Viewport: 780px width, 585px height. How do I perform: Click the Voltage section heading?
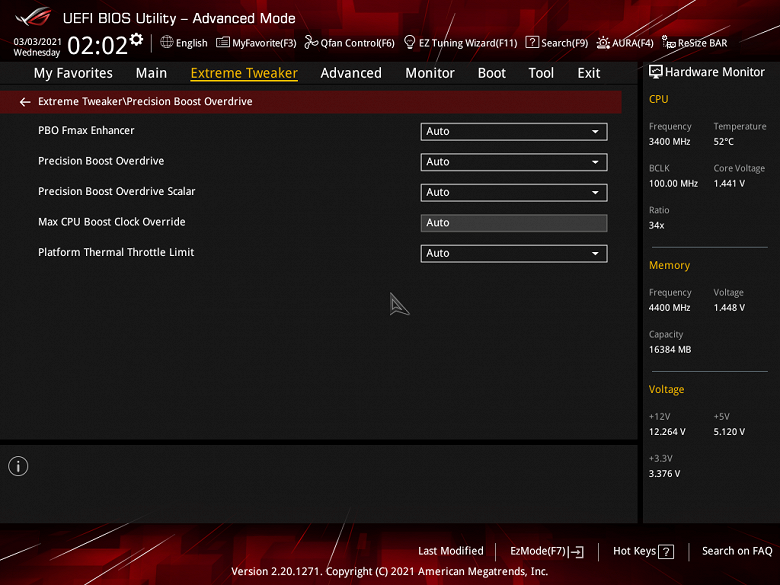666,390
